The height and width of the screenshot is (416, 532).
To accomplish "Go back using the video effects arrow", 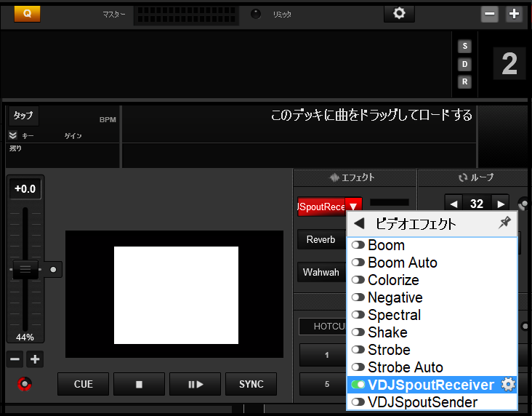I will [x=359, y=223].
